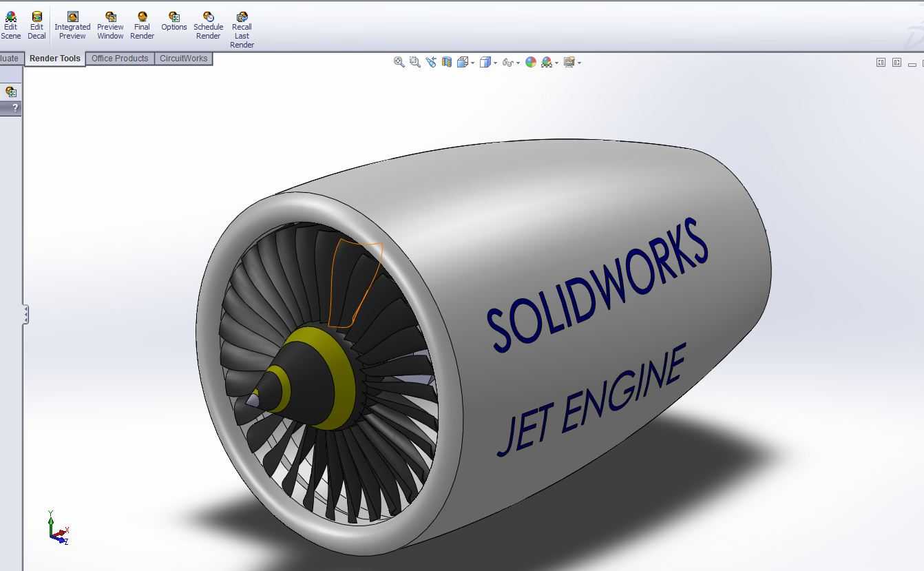Expand the Hide/Show Items dropdown arrow
This screenshot has width=924, height=571.
[518, 63]
